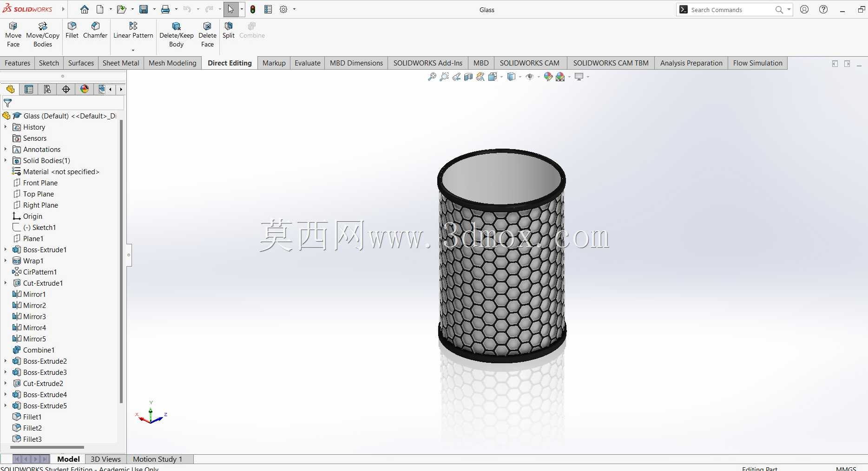Open the ConfigurationManager tab icon

tap(47, 89)
